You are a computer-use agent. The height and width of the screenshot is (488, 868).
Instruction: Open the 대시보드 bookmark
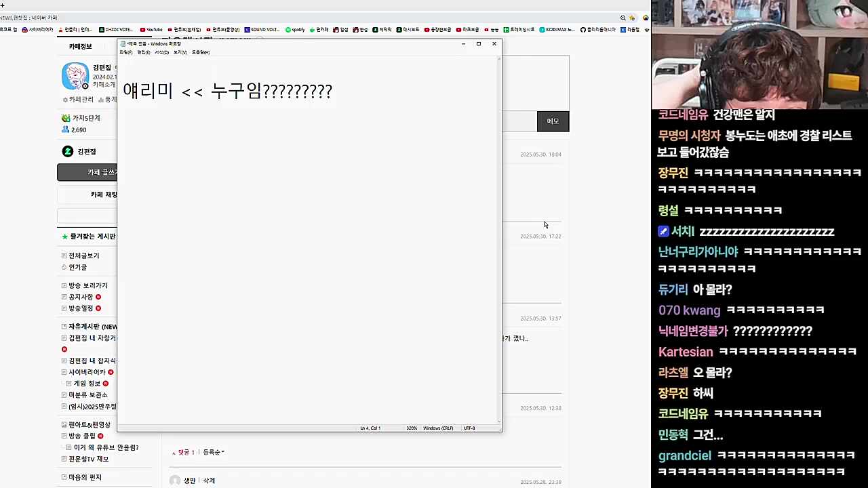408,30
